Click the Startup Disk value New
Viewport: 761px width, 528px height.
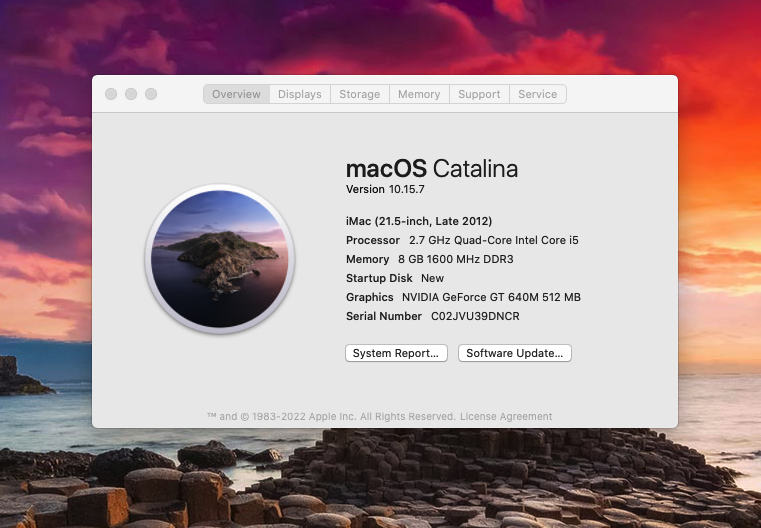[432, 278]
